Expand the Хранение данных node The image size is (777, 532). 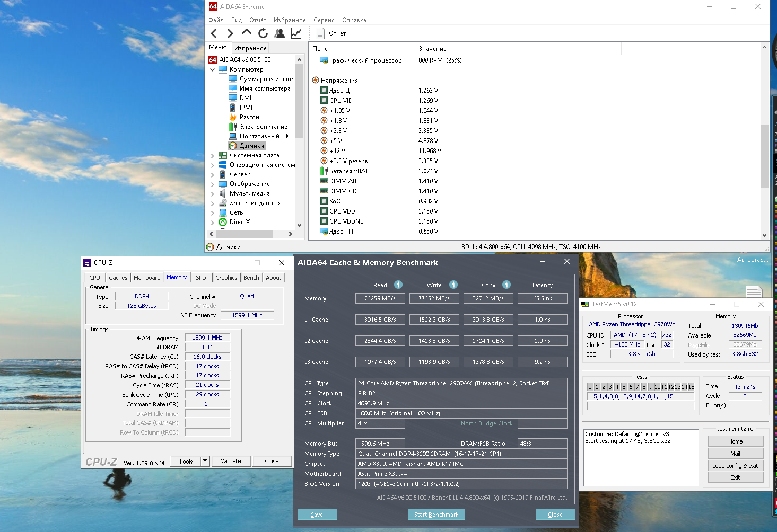tap(213, 203)
